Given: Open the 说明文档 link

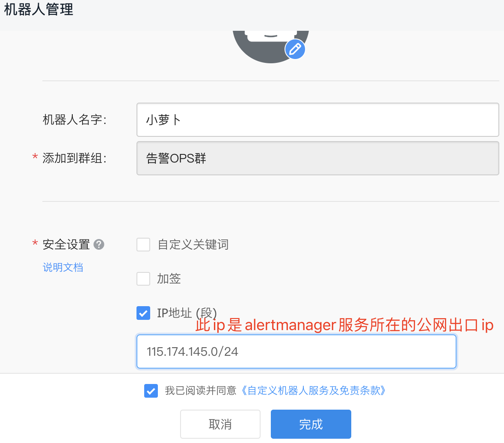Looking at the screenshot, I should [x=63, y=267].
